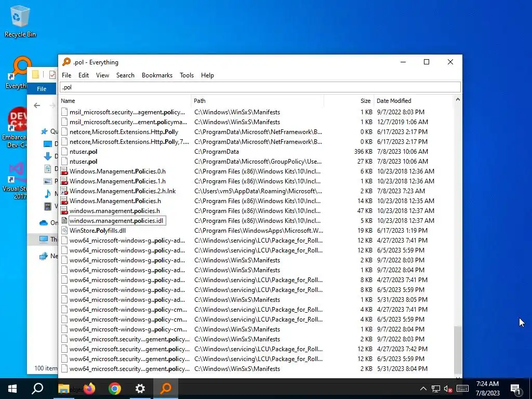Click the muted volume tray icon
The height and width of the screenshot is (399, 532).
pos(448,389)
